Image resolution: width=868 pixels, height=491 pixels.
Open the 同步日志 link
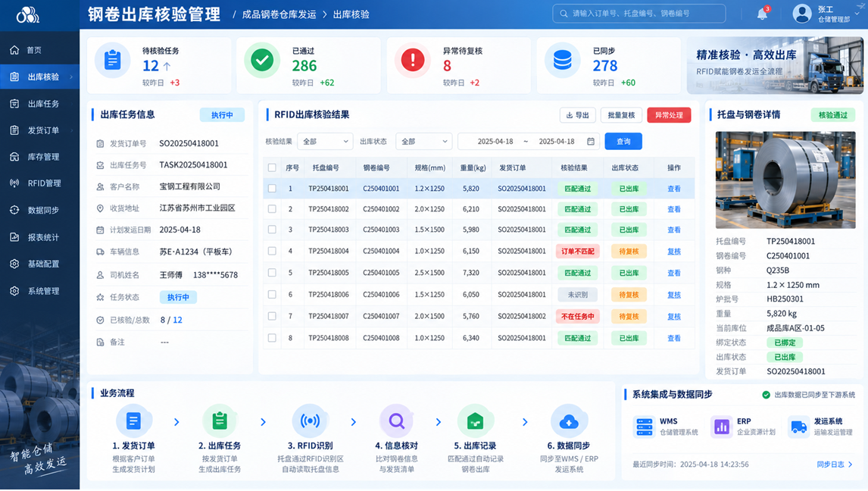coord(834,464)
